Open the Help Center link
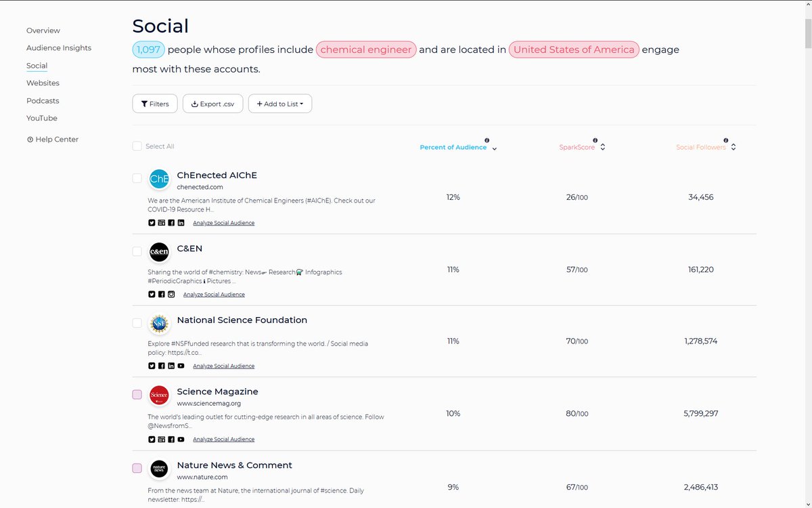Image resolution: width=812 pixels, height=508 pixels. pos(53,140)
